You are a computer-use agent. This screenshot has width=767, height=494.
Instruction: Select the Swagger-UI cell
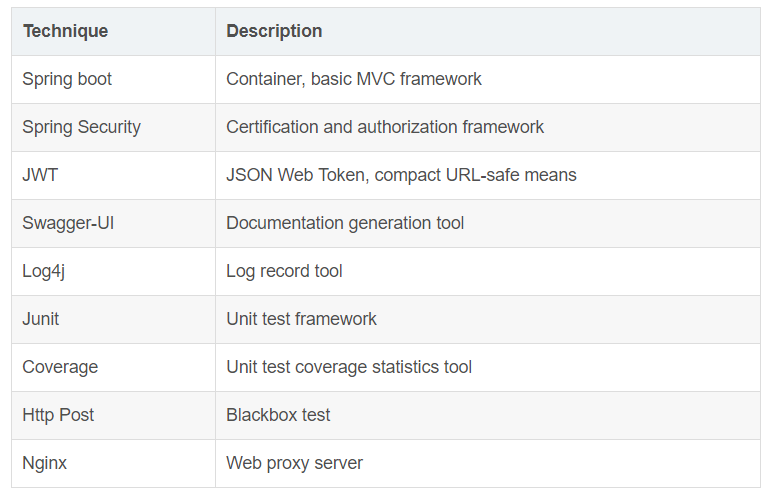[x=113, y=223]
